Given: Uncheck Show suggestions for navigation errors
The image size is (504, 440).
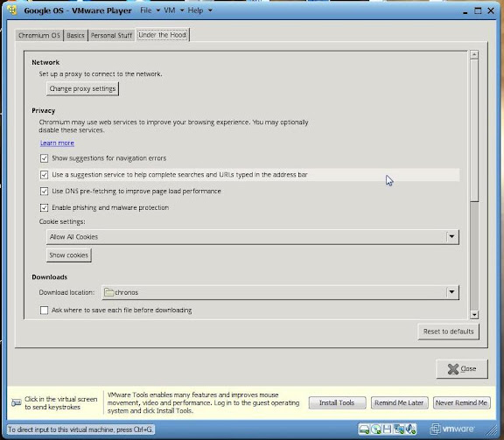Looking at the screenshot, I should click(44, 158).
